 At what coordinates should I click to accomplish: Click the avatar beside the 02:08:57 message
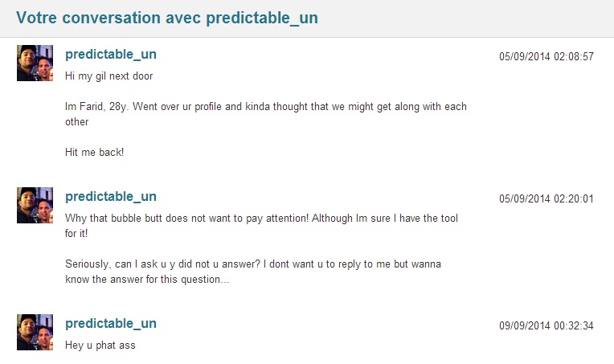[35, 63]
